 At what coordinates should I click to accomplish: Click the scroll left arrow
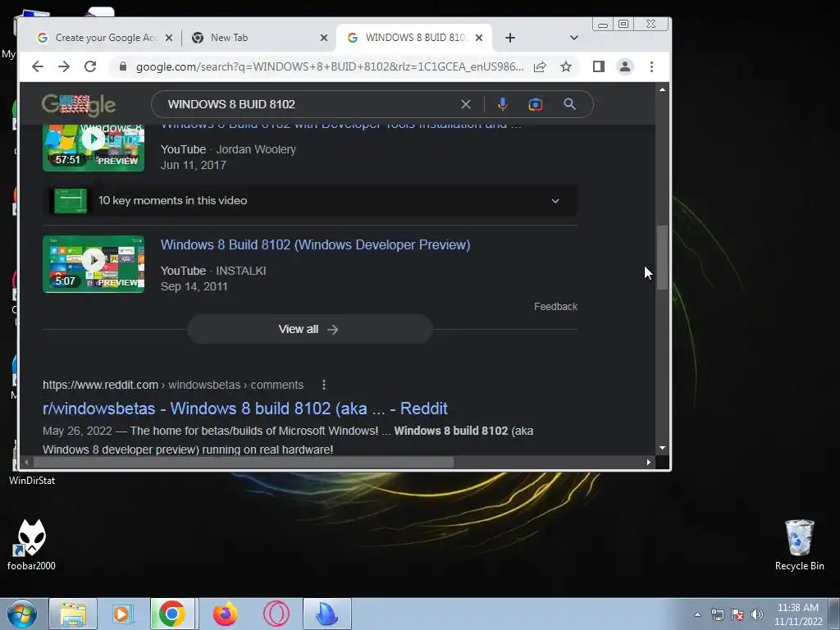click(26, 462)
